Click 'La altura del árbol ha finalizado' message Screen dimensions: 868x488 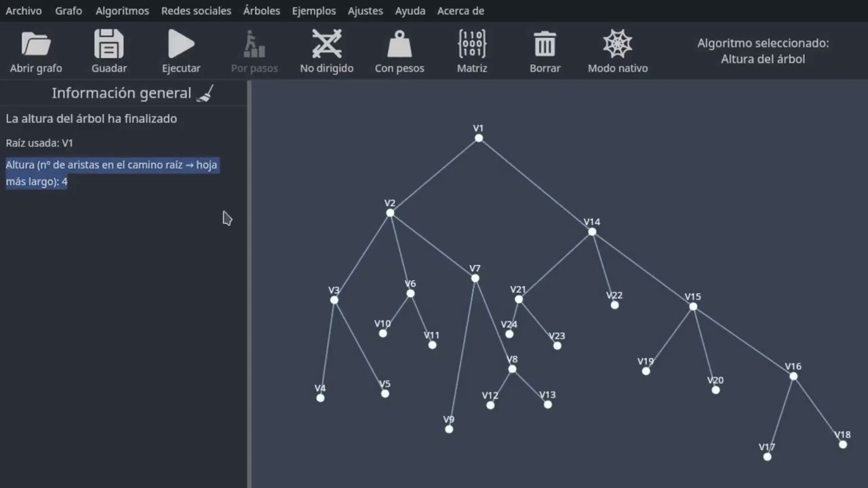92,119
